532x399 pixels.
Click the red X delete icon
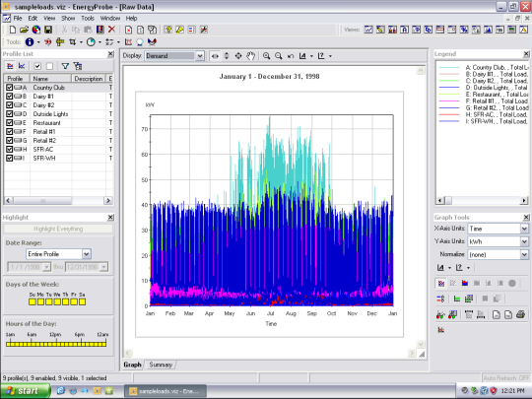pyautogui.click(x=111, y=30)
